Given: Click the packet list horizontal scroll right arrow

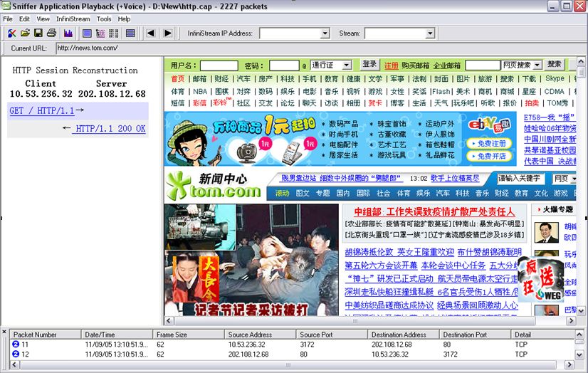Looking at the screenshot, I should tap(569, 364).
